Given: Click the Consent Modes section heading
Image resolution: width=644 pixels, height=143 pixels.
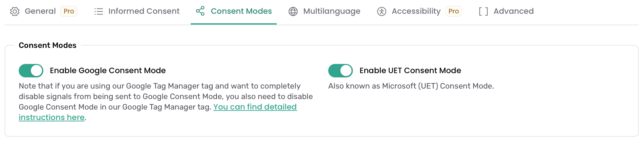Looking at the screenshot, I should [x=48, y=45].
